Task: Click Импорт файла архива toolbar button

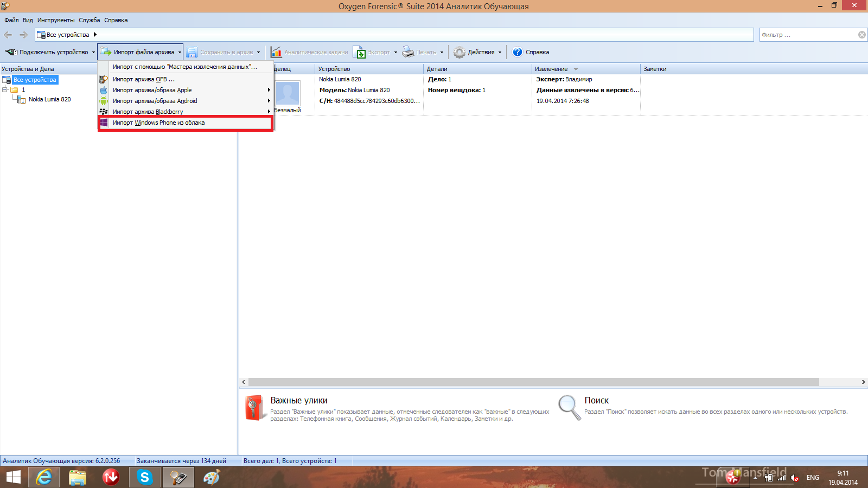Action: [x=138, y=52]
